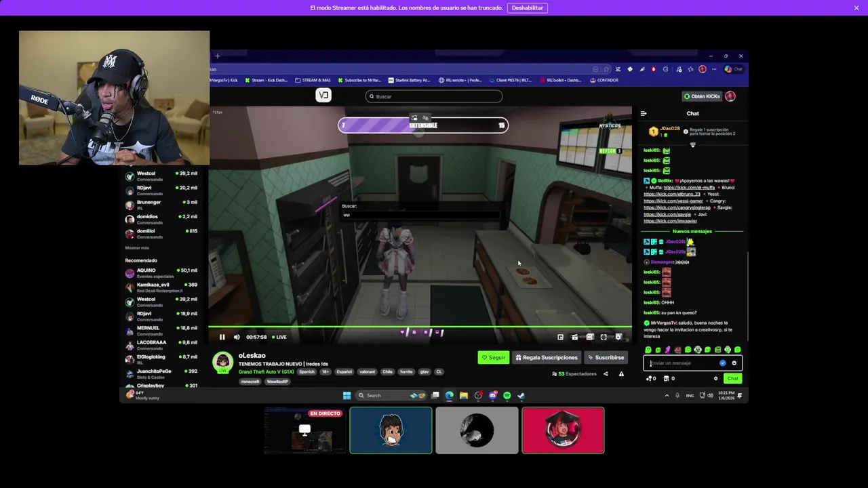The width and height of the screenshot is (868, 488).
Task: Open Steam from the taskbar
Action: pyautogui.click(x=521, y=395)
